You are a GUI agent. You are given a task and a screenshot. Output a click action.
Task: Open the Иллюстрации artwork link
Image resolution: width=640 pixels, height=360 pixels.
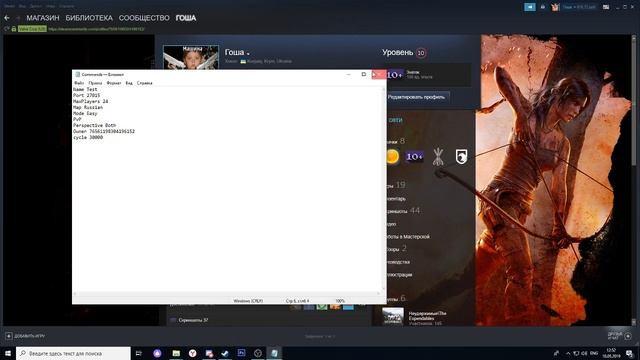point(399,275)
